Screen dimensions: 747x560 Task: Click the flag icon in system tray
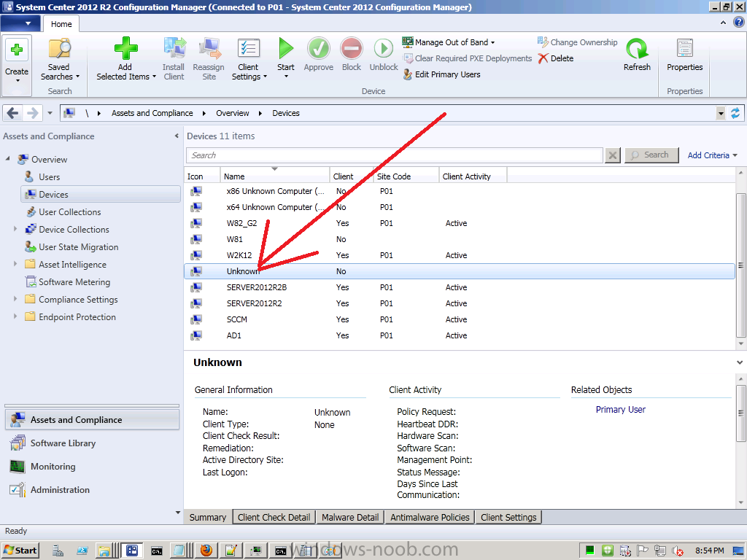[642, 551]
